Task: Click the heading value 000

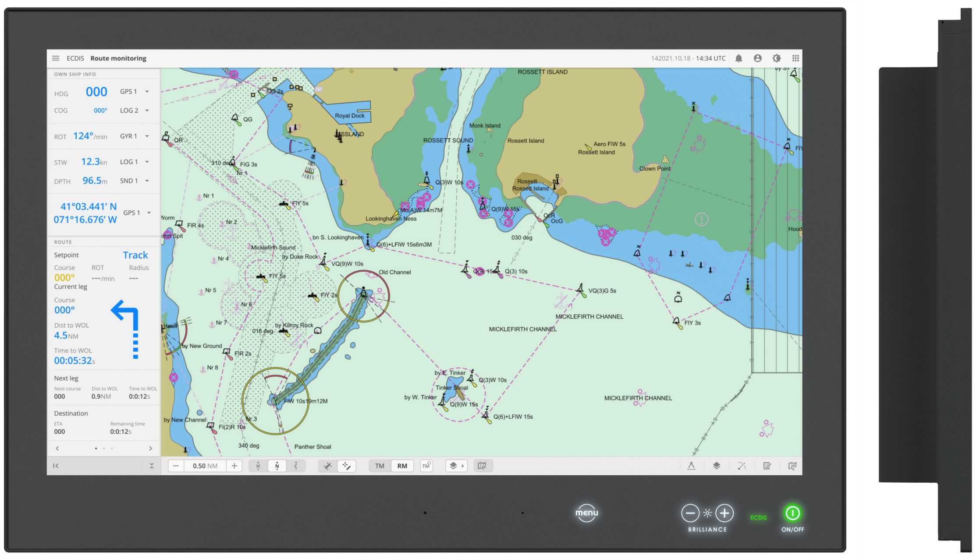Action: click(x=96, y=92)
